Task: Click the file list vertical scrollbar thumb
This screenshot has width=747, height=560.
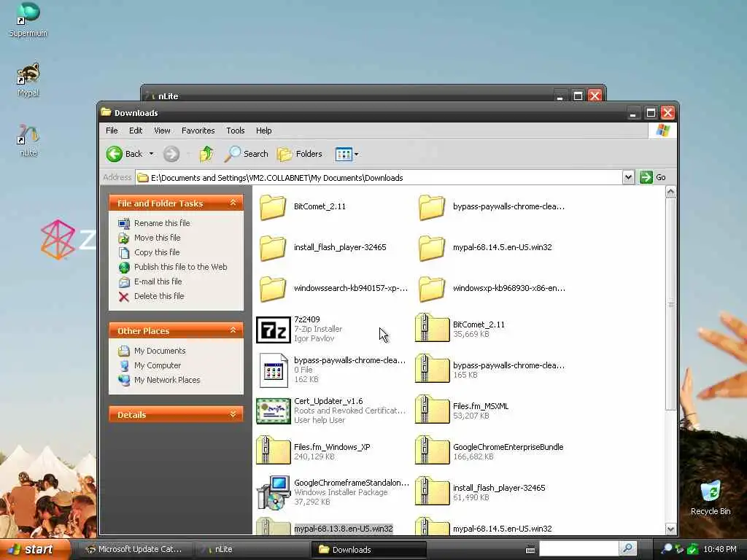Action: pos(670,304)
